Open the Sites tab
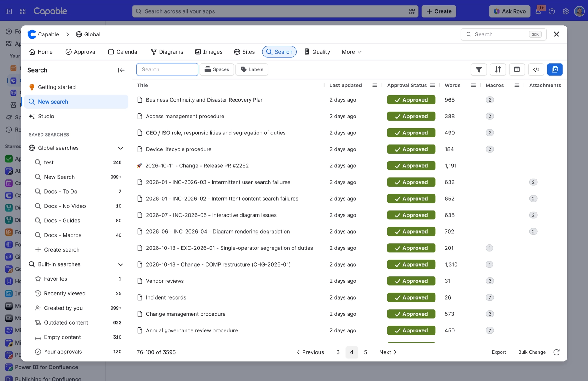 coord(244,52)
